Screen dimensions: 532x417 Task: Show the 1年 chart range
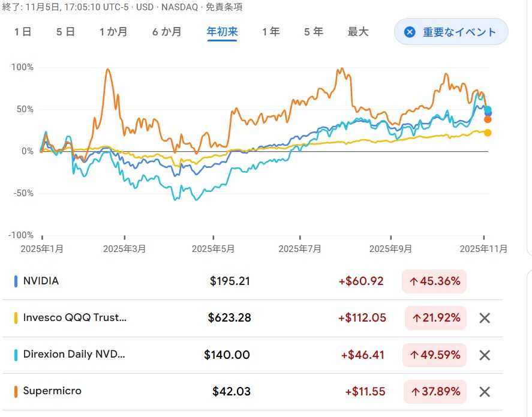[x=270, y=32]
